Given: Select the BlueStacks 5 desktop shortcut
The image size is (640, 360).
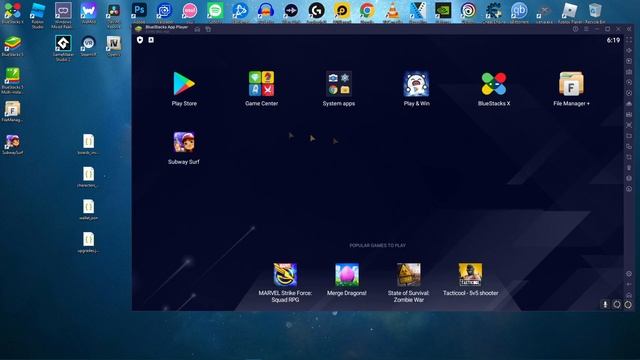Looking at the screenshot, I should pyautogui.click(x=13, y=45).
